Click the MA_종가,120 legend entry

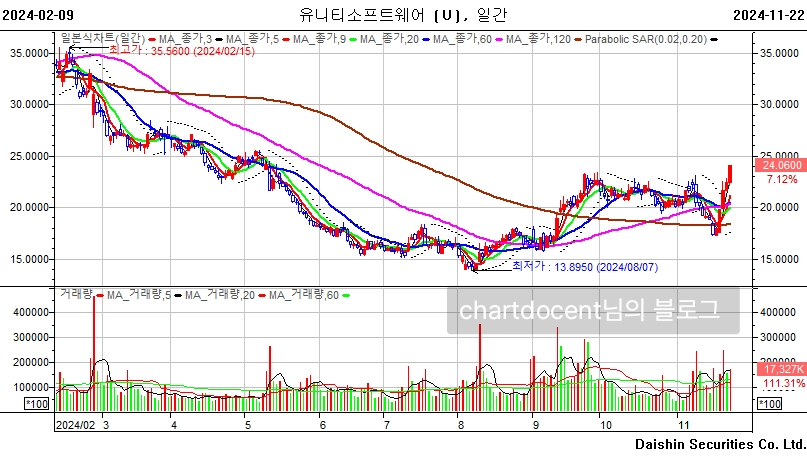pos(538,39)
